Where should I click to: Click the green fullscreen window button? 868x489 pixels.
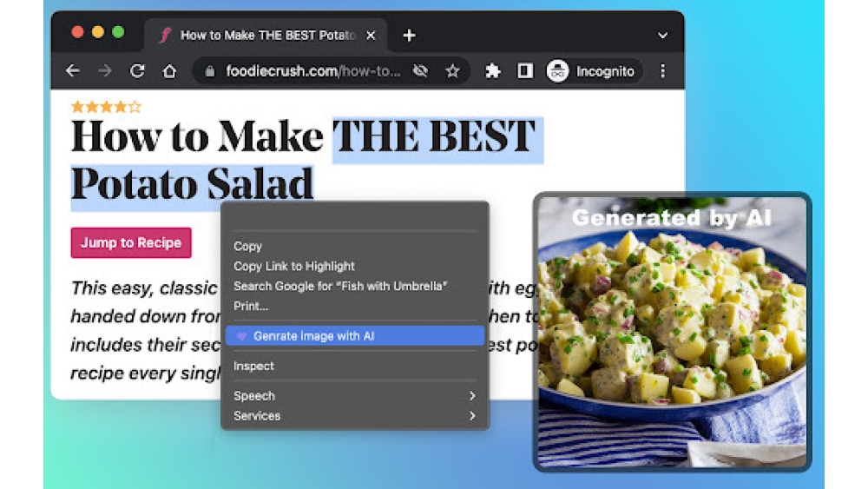point(118,32)
